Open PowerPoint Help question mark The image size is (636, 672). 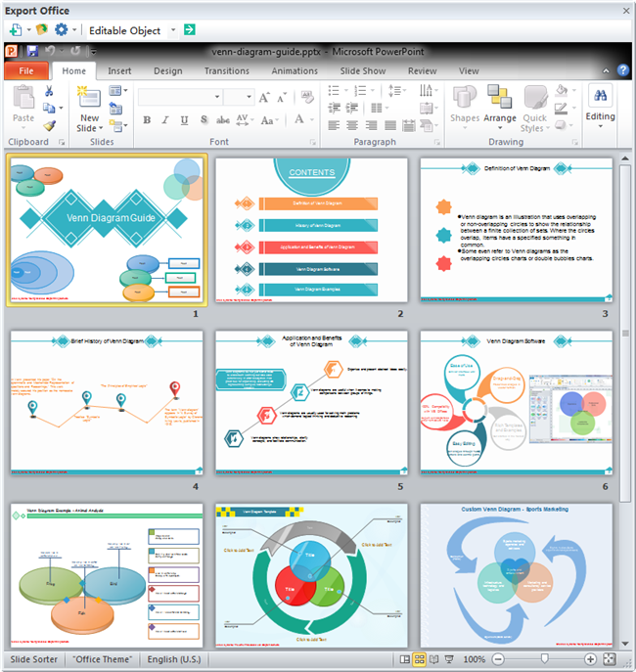click(623, 69)
